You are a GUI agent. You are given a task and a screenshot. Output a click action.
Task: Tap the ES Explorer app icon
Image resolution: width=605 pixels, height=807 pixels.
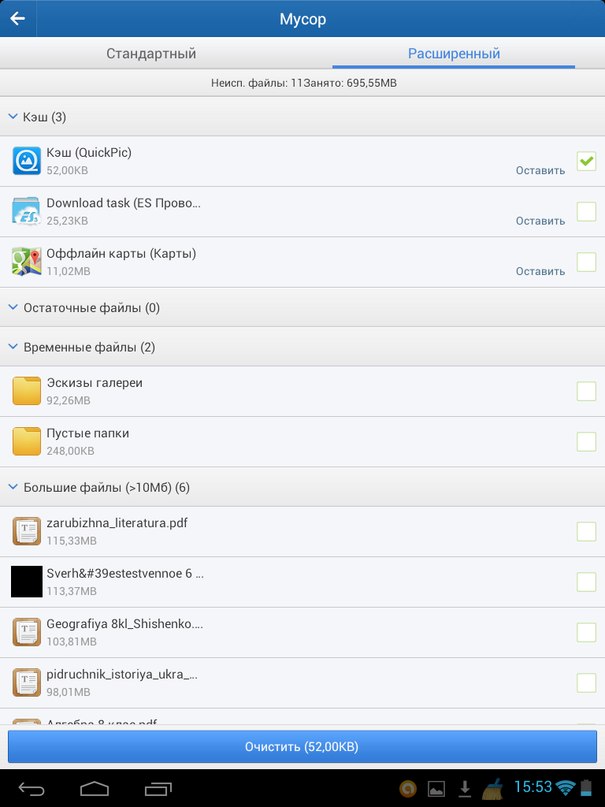(26, 211)
